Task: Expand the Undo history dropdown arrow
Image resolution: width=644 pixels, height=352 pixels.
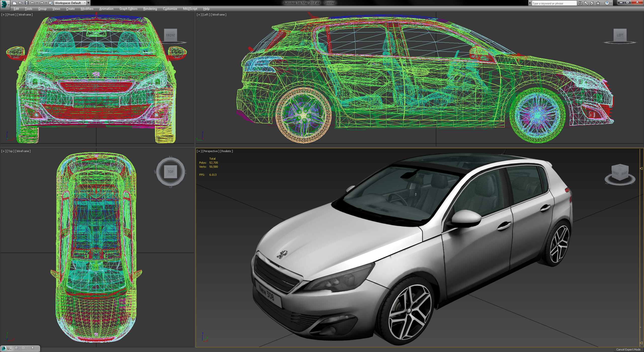Action: click(x=37, y=3)
